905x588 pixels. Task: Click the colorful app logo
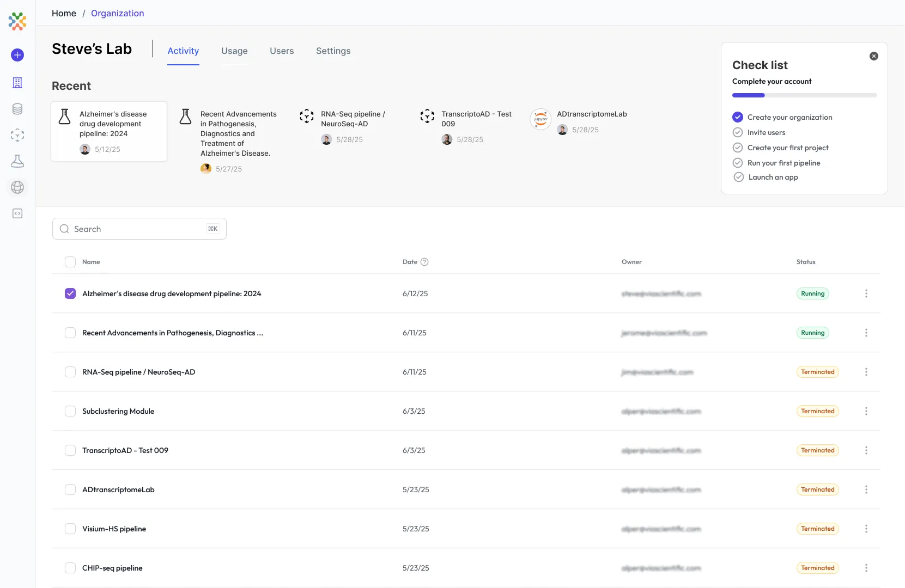click(17, 21)
